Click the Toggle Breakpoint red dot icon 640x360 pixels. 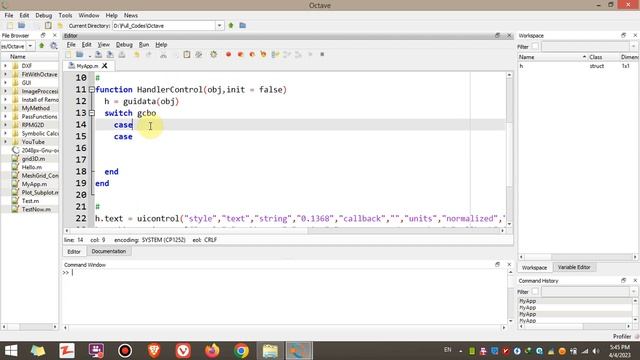[x=229, y=54]
